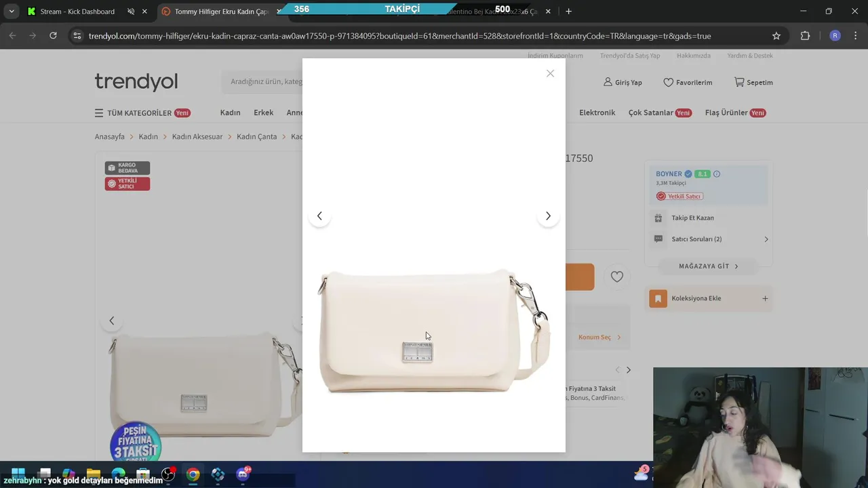Go to Anasayfa breadcrumb
The height and width of the screenshot is (488, 868).
(x=110, y=136)
